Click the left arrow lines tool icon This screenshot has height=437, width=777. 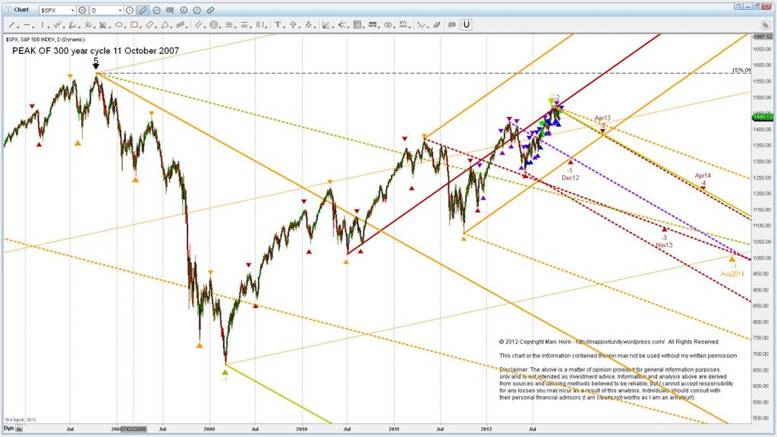pyautogui.click(x=342, y=25)
